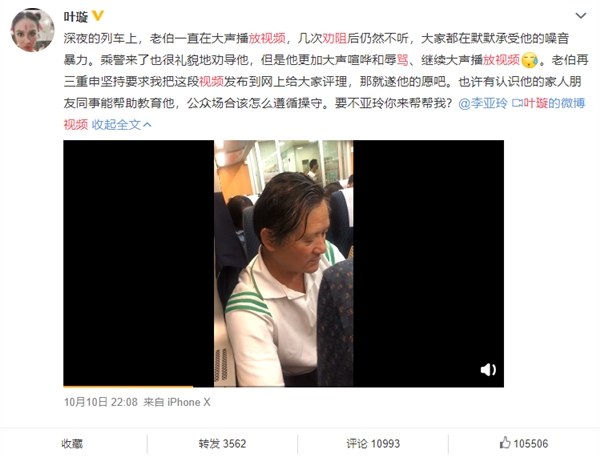Click the poster's profile avatar
This screenshot has height=457, width=600.
(x=33, y=30)
